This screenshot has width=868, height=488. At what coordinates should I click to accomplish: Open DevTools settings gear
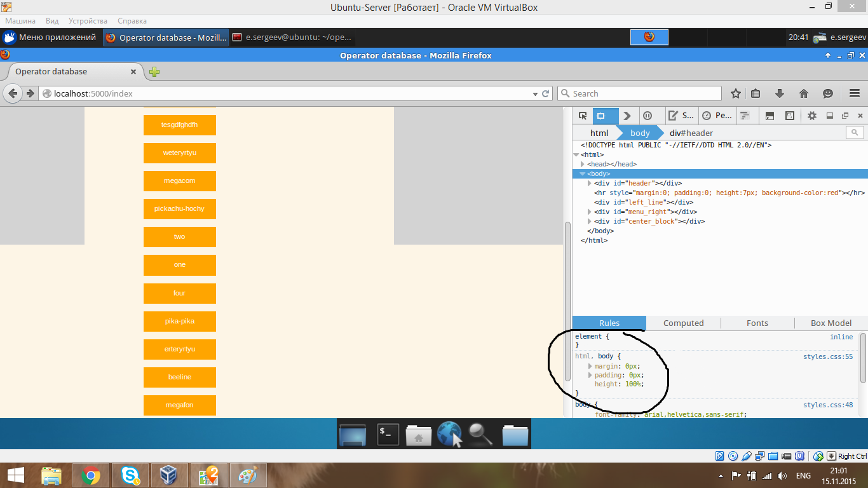pos(812,116)
